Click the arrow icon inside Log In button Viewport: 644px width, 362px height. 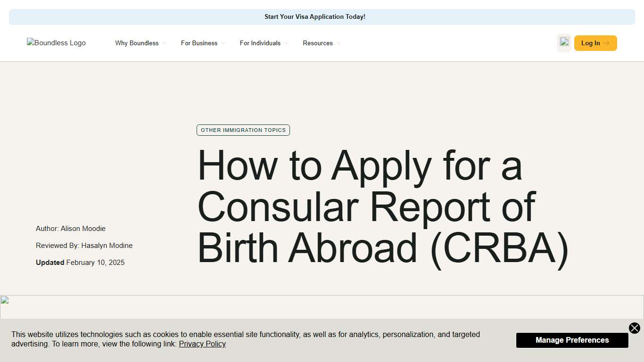tap(607, 43)
